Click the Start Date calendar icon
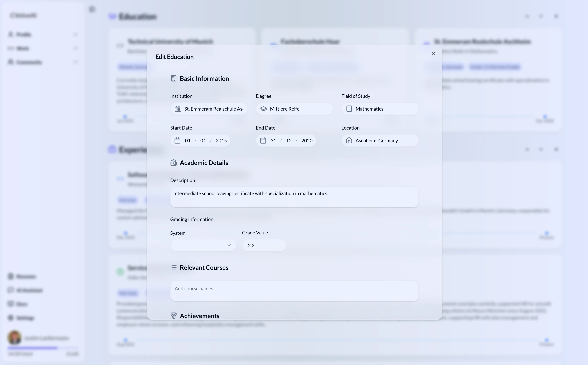 [x=177, y=140]
